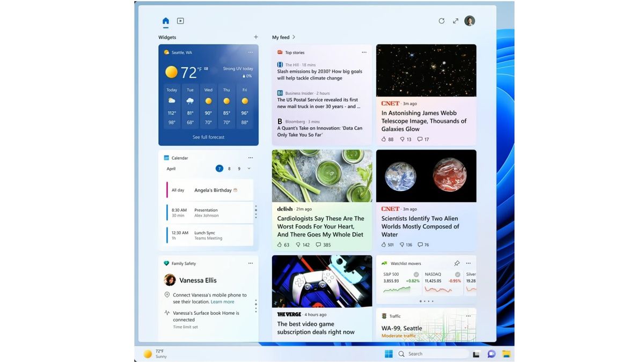Launch Microsoft Teams chat from the taskbar
This screenshot has width=644, height=362.
click(x=491, y=354)
